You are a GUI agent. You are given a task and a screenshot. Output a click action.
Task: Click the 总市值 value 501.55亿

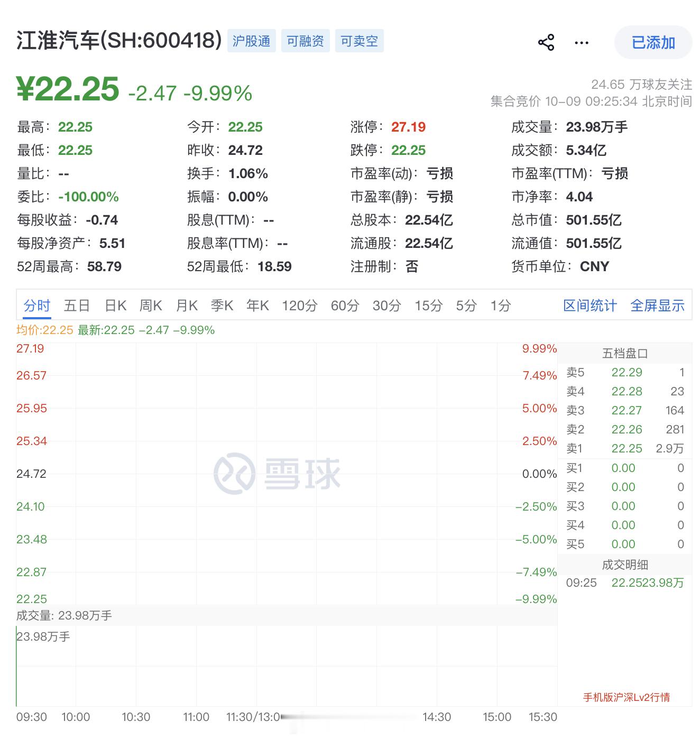(x=594, y=220)
